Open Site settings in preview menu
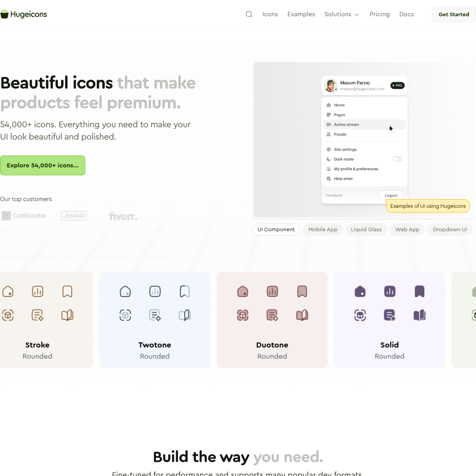Image resolution: width=476 pixels, height=476 pixels. pos(364,150)
